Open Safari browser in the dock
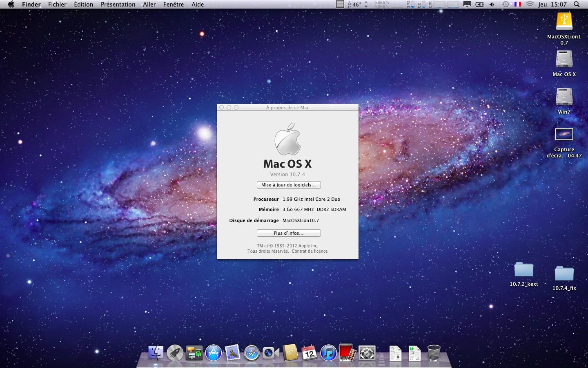 252,352
